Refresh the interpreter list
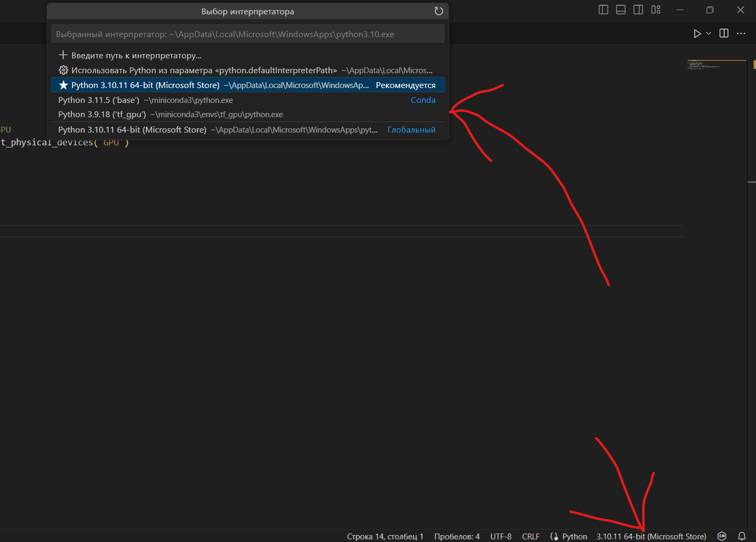This screenshot has width=756, height=542. pos(438,11)
